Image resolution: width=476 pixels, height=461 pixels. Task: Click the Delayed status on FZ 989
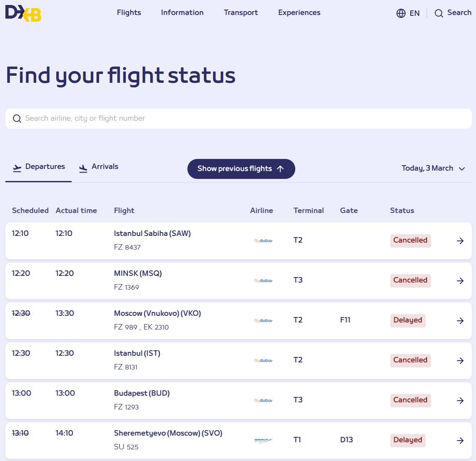click(407, 320)
